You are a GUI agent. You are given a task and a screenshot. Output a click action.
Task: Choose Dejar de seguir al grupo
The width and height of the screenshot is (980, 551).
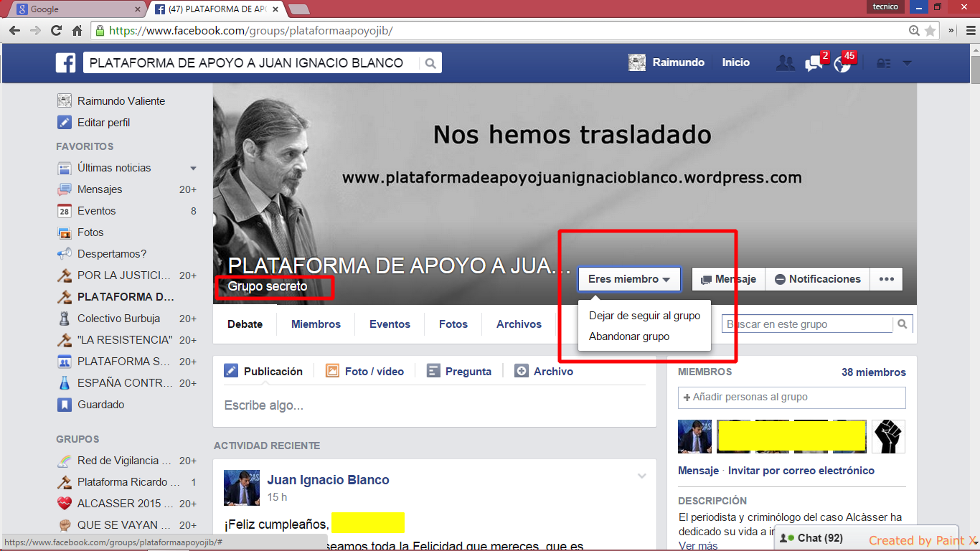tap(644, 316)
